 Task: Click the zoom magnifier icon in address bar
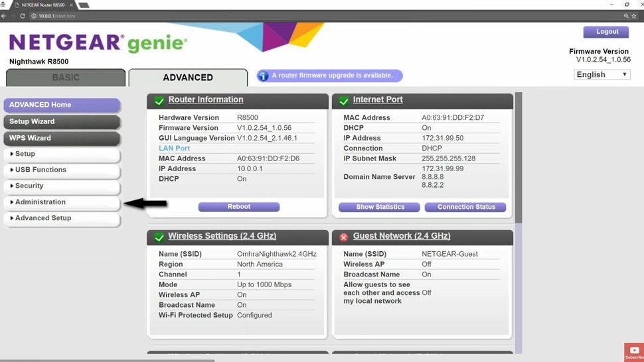(626, 16)
